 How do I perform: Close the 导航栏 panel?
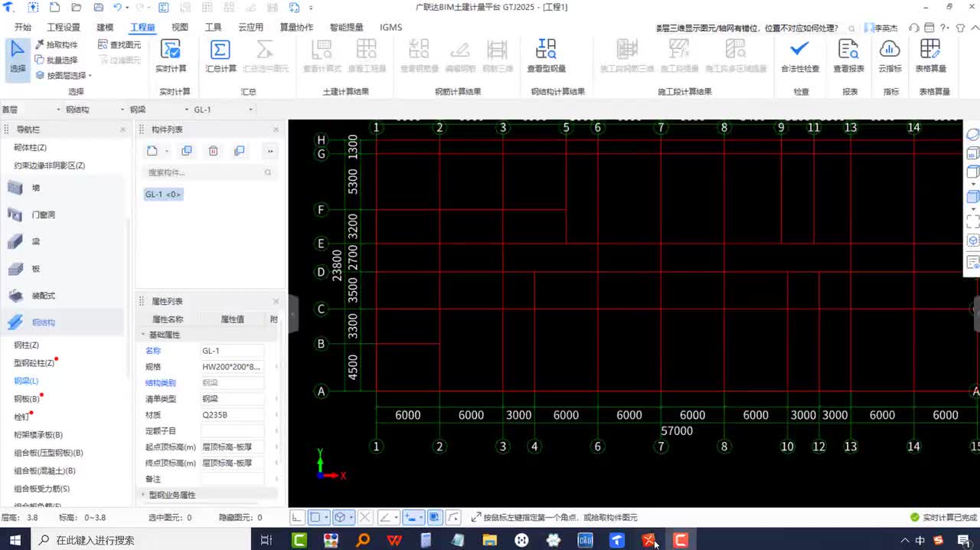point(123,129)
